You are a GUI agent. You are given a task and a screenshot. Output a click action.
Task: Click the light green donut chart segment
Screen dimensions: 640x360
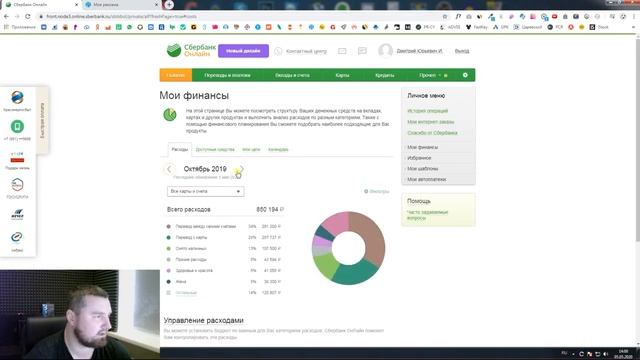326,265
